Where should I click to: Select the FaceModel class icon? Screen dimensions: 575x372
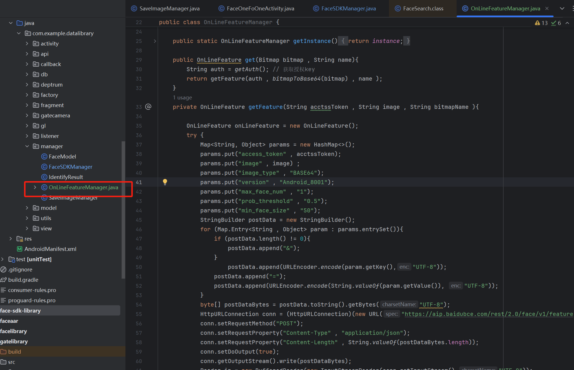tap(44, 157)
